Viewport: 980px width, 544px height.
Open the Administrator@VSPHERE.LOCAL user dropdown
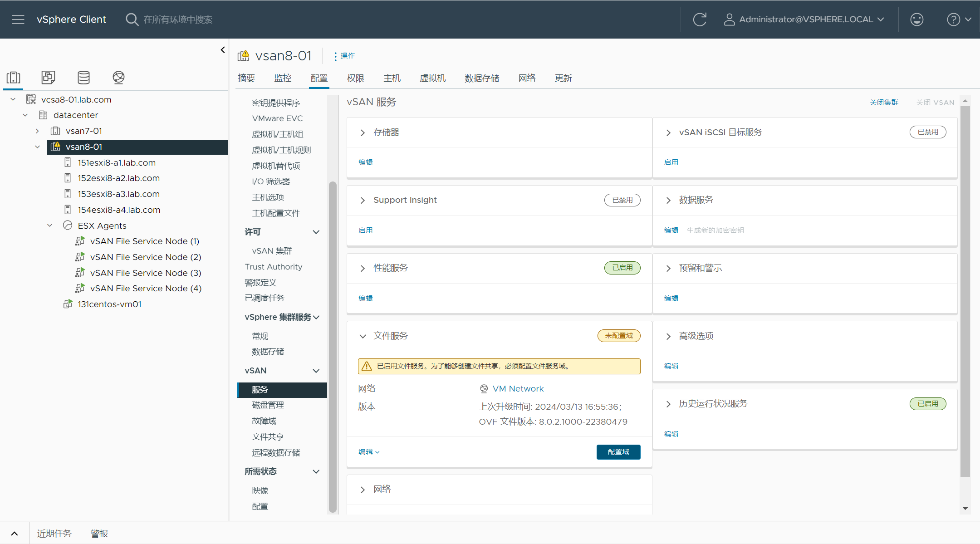[x=804, y=20]
